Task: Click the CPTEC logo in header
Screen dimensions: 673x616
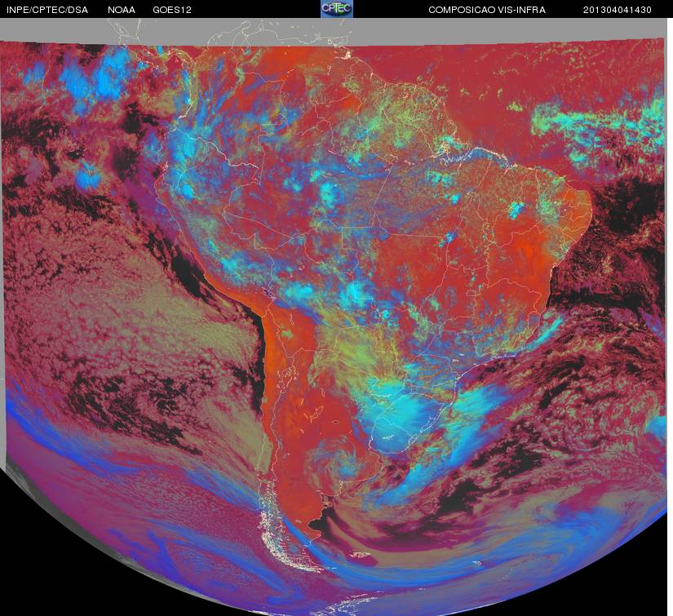Action: (x=337, y=9)
